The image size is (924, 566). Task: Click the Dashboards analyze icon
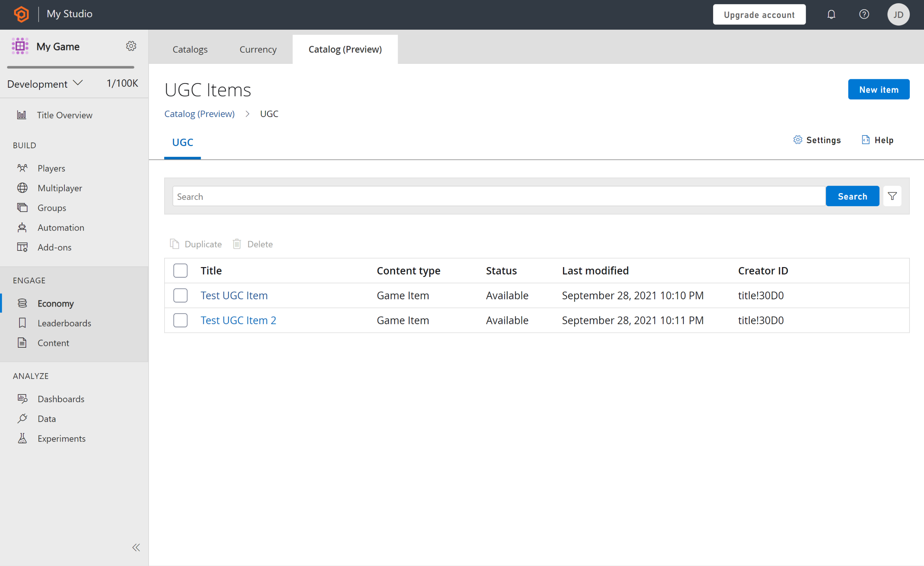click(22, 398)
